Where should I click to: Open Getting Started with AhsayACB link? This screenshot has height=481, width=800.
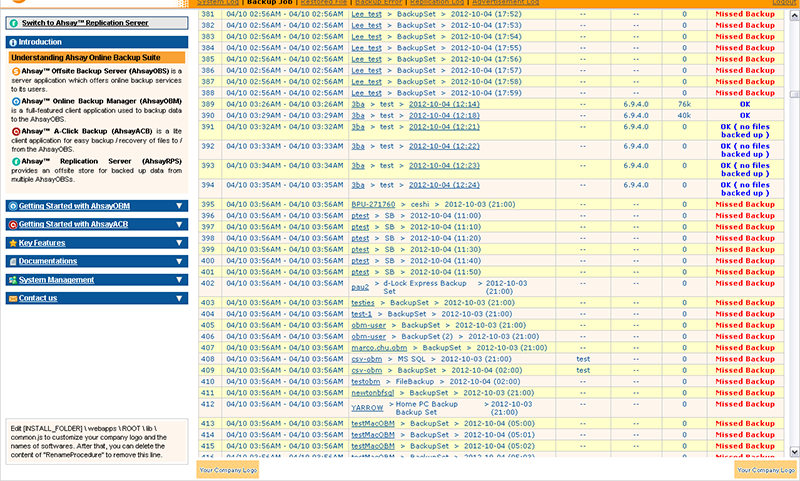pyautogui.click(x=73, y=224)
